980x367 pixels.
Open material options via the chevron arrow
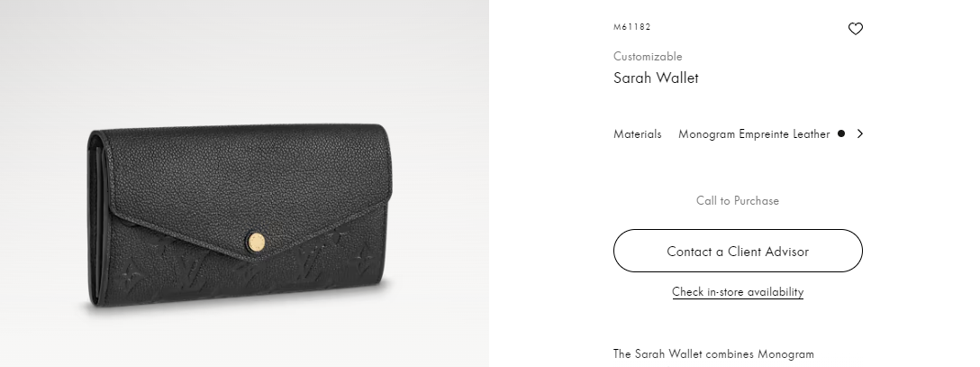click(860, 133)
